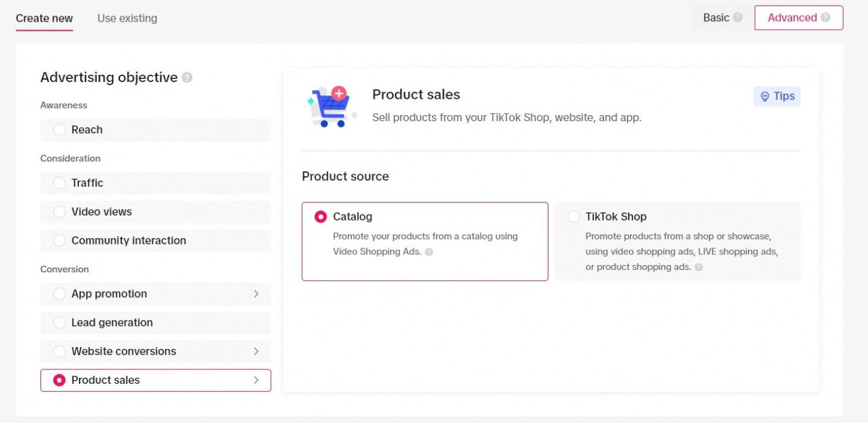Click info icon after product shopping ads
868x423 pixels.
click(x=699, y=268)
